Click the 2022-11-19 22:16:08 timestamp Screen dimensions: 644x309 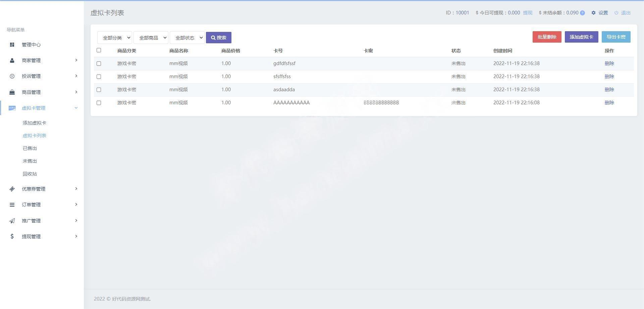[517, 103]
